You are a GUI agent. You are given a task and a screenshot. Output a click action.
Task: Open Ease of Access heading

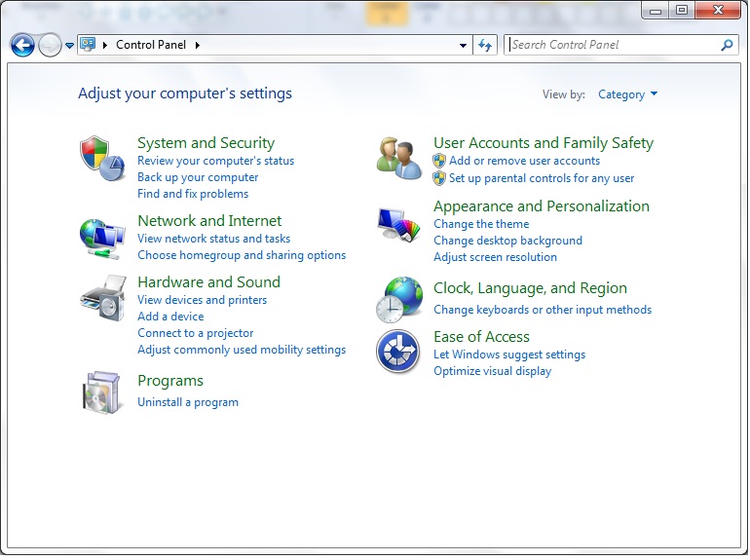point(481,337)
